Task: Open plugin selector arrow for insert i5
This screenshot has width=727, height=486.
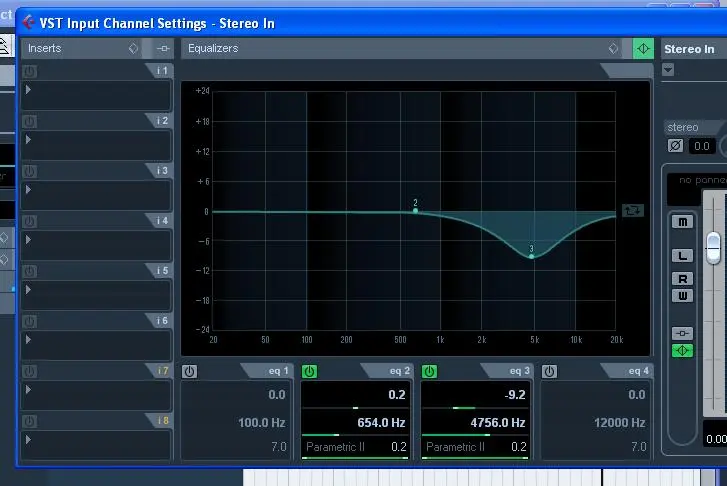Action: point(28,290)
